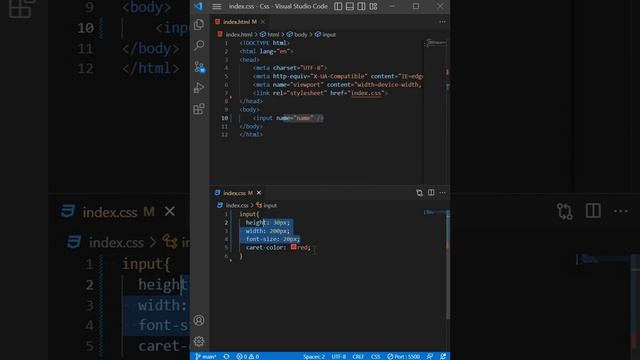Open More Actions for the index.css editor group

click(442, 193)
